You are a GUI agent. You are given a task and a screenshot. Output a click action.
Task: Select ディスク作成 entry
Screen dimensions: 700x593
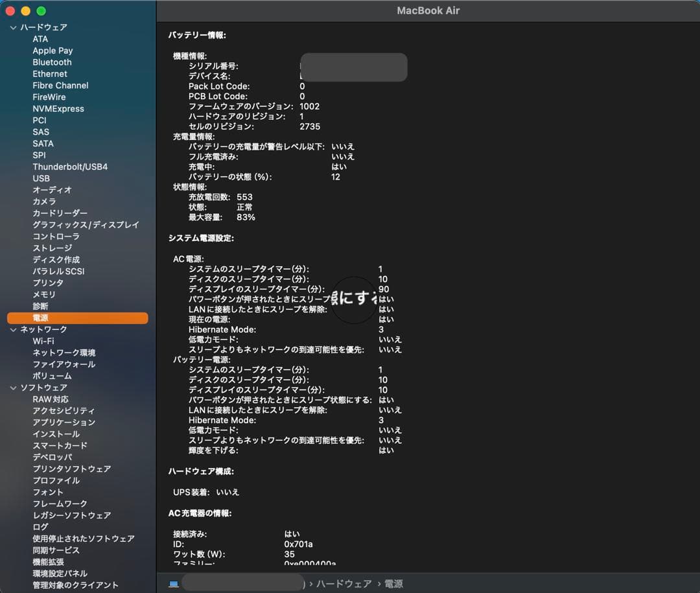pos(56,260)
